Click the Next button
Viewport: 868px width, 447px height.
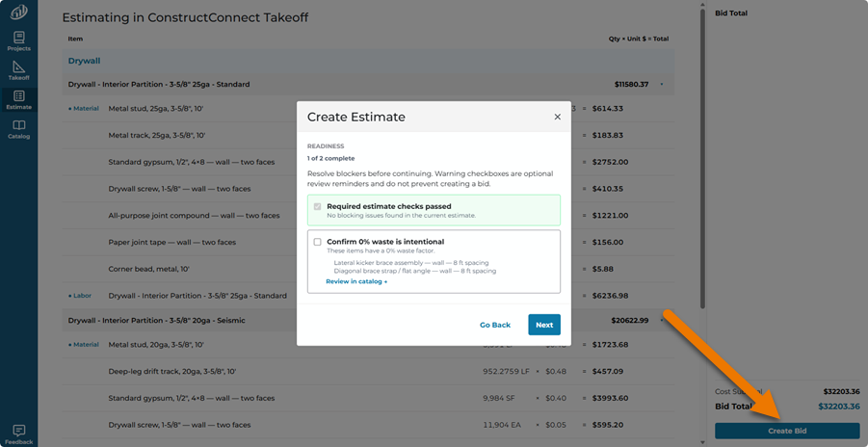(544, 326)
